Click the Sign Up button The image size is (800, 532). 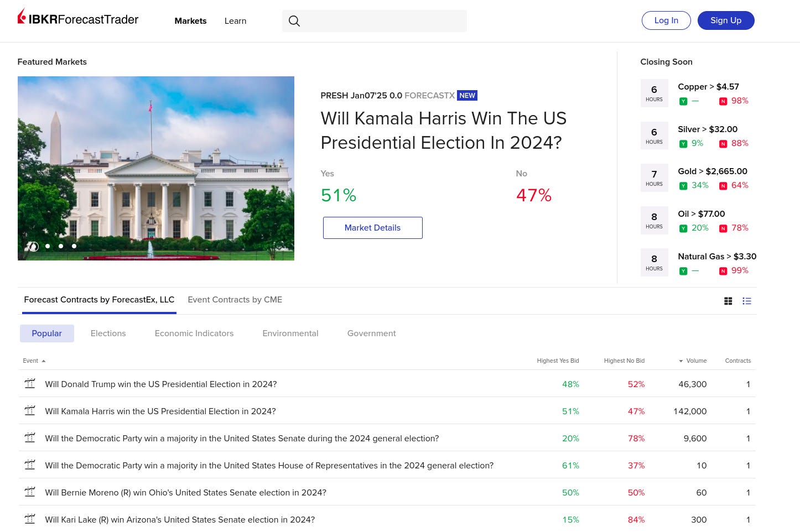(x=726, y=20)
